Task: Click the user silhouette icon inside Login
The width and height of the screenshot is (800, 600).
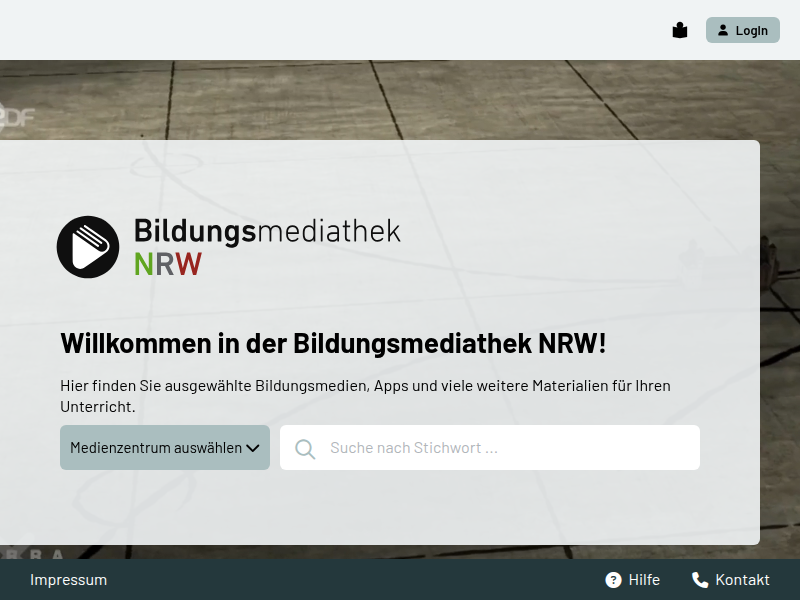Action: pos(723,30)
